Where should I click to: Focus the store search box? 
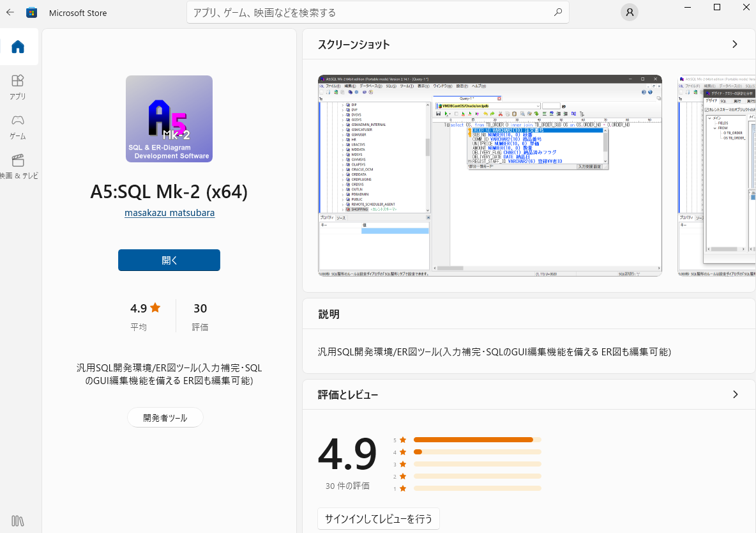coord(377,13)
